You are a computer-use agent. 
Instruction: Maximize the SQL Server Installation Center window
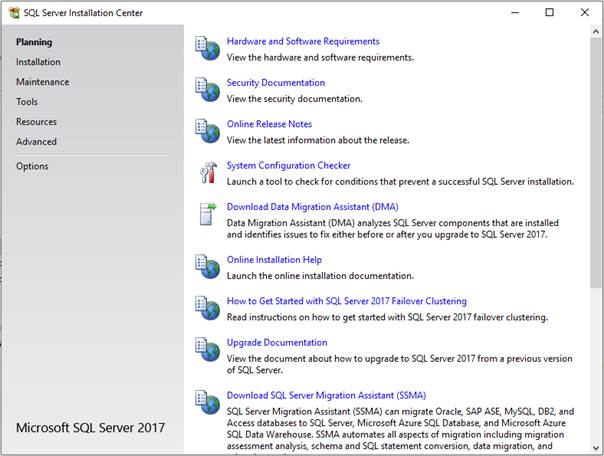click(549, 13)
